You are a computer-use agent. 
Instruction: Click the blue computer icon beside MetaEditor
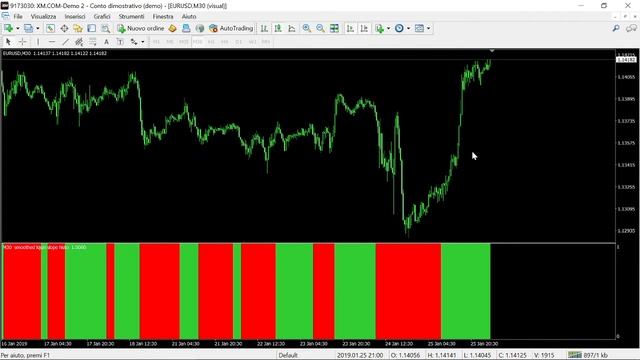(186, 28)
